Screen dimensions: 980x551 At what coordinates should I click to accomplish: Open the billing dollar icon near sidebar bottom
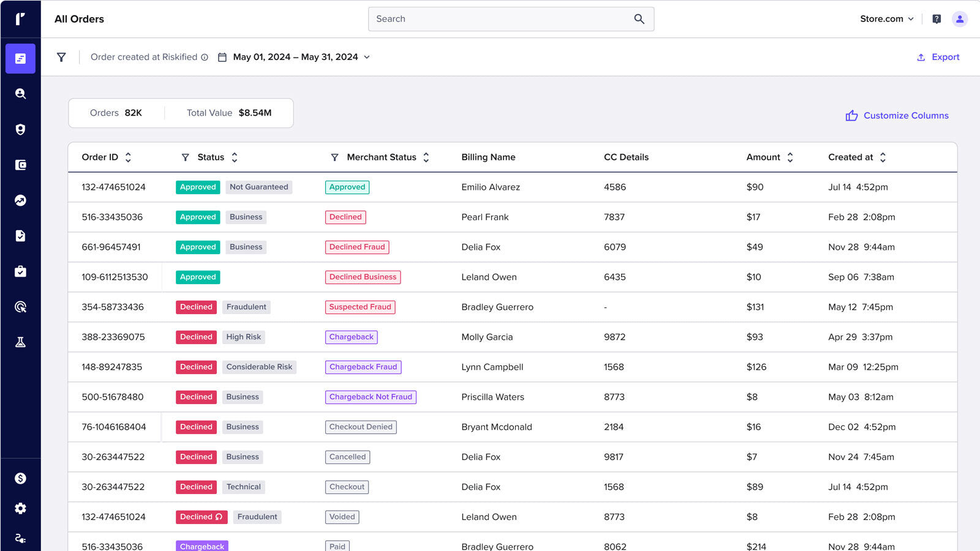20,478
